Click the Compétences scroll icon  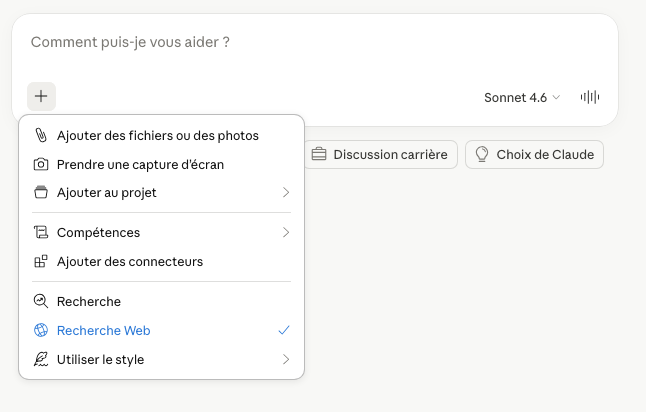click(x=41, y=232)
